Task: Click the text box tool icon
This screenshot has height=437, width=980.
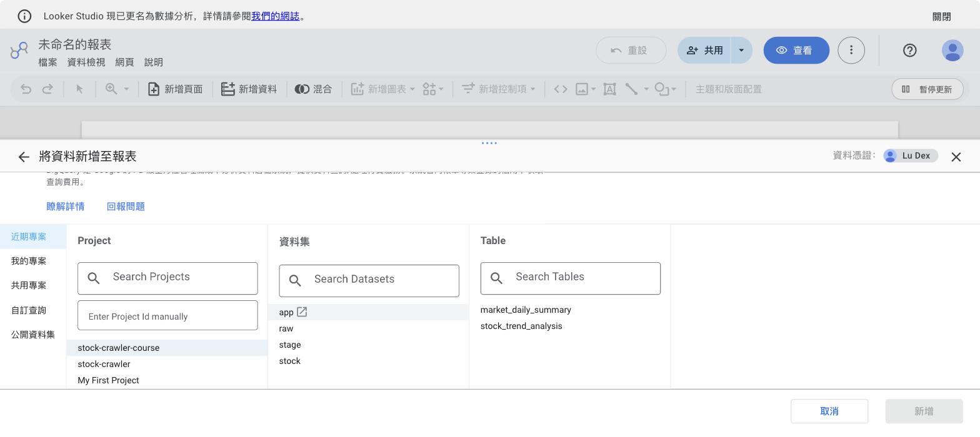Action: tap(609, 89)
